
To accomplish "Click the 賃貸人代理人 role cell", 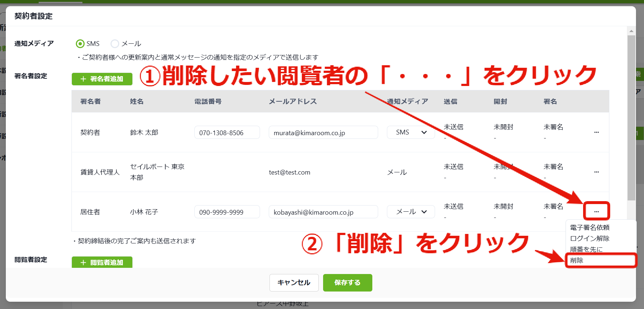I will pyautogui.click(x=100, y=172).
